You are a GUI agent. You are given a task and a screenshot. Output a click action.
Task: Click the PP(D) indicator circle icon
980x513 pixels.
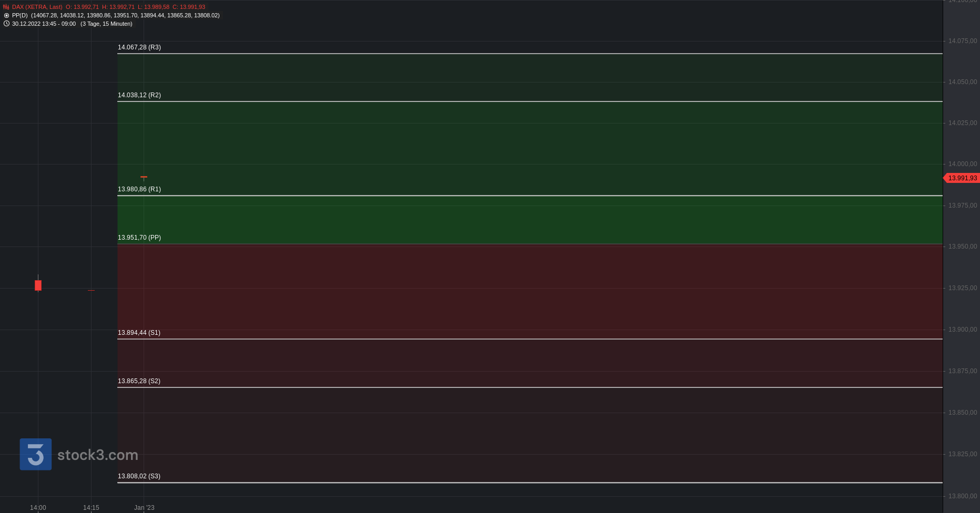6,16
